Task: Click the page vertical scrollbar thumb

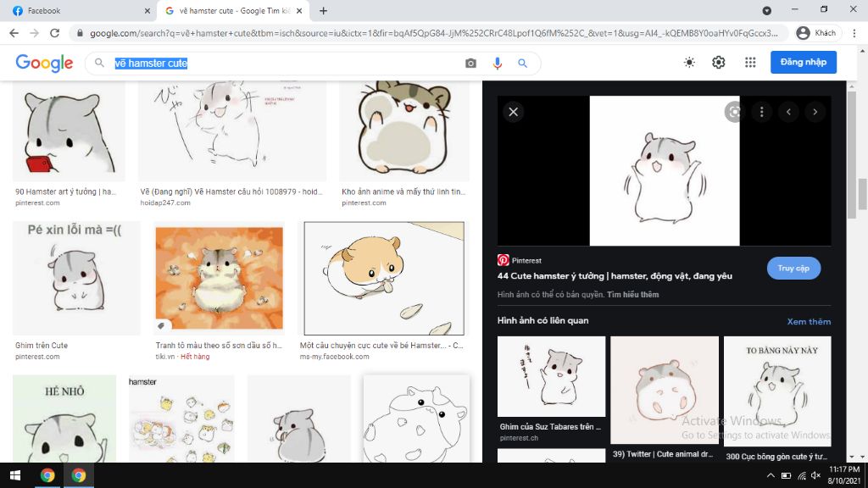Action: tap(862, 194)
